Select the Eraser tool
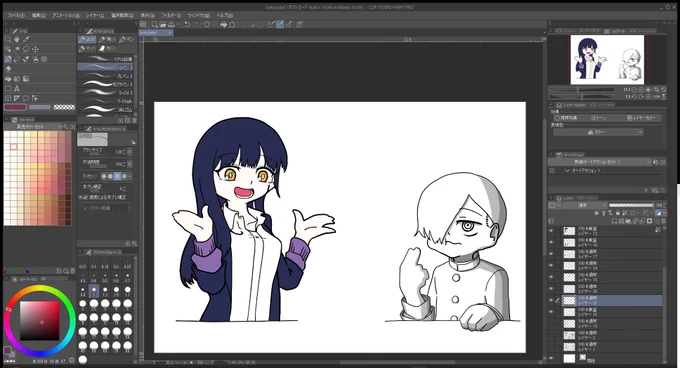The image size is (680, 368). 8,68
